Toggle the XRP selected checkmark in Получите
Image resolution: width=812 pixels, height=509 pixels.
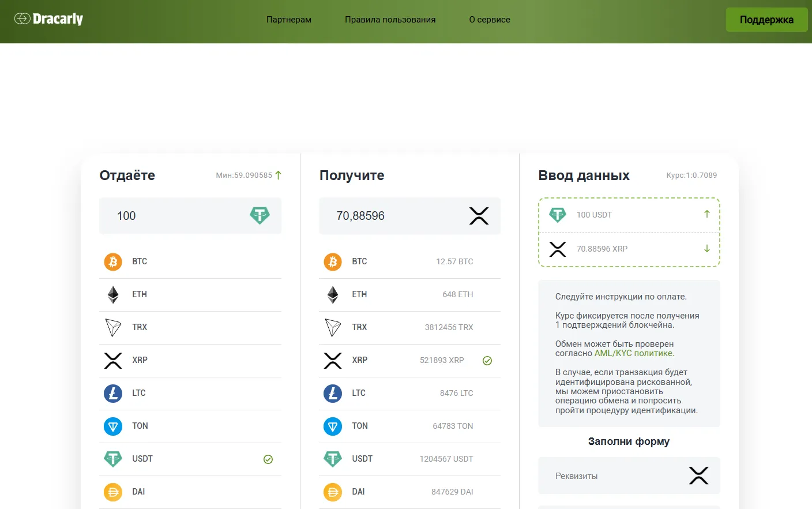tap(487, 361)
